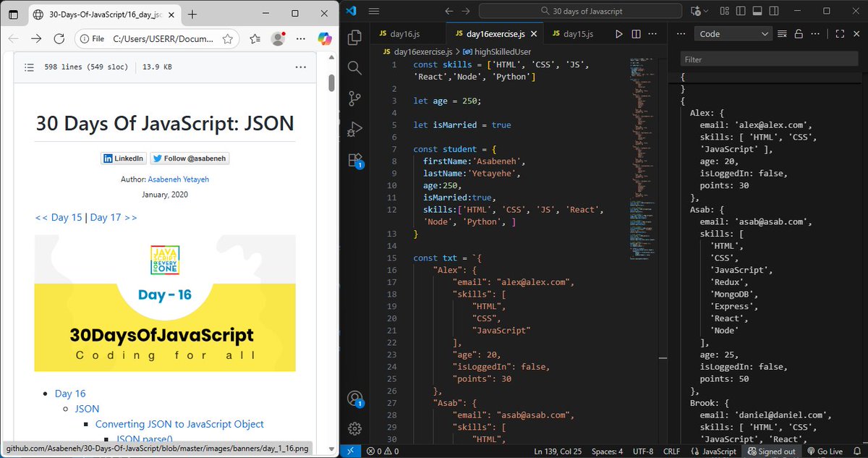This screenshot has height=458, width=868.
Task: Go back in VS Code navigation history
Action: [x=448, y=11]
